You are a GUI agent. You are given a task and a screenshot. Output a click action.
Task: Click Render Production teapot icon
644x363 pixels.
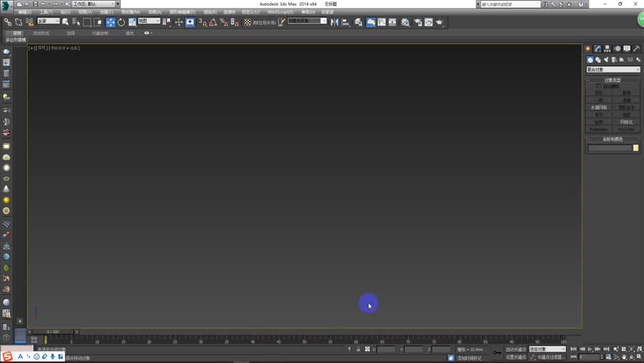(x=439, y=22)
